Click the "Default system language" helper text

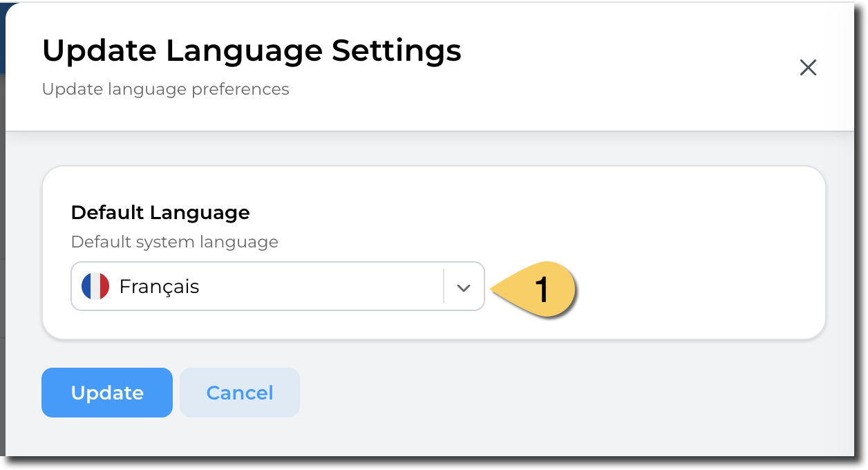pyautogui.click(x=174, y=242)
